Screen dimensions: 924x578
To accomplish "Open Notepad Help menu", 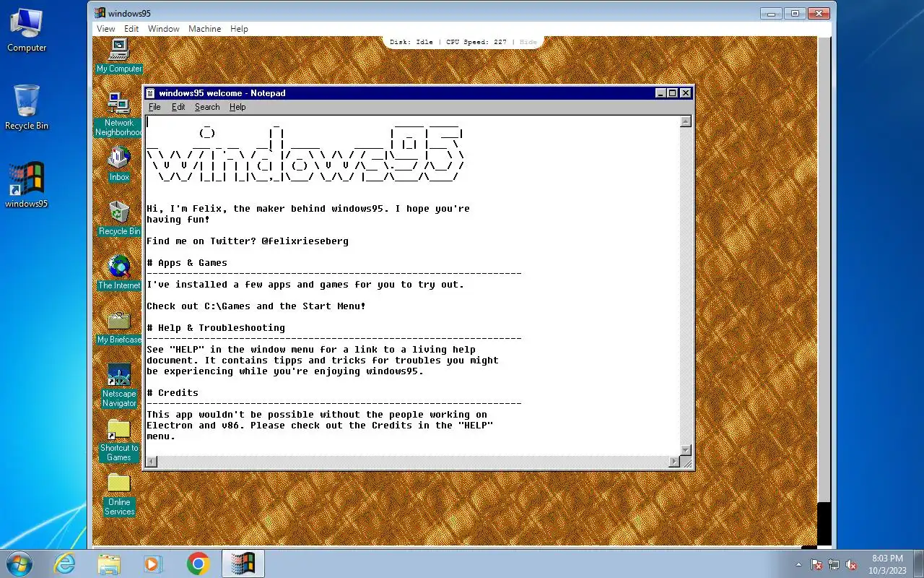I will pos(237,107).
